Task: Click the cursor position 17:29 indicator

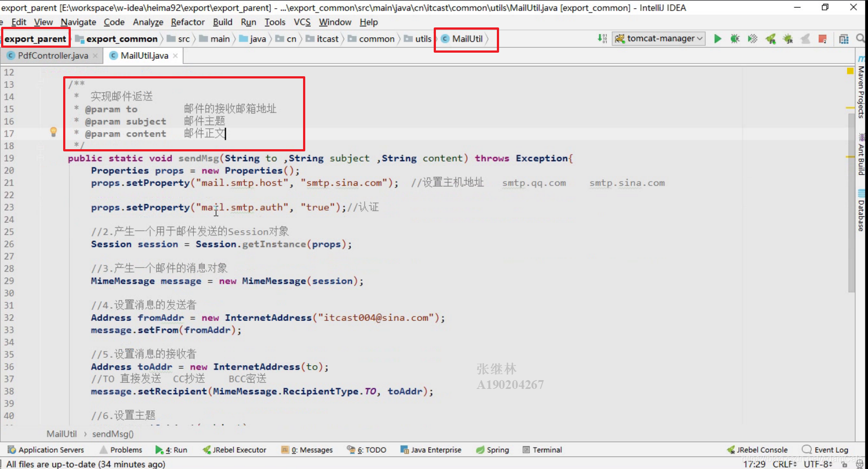Action: (x=754, y=464)
